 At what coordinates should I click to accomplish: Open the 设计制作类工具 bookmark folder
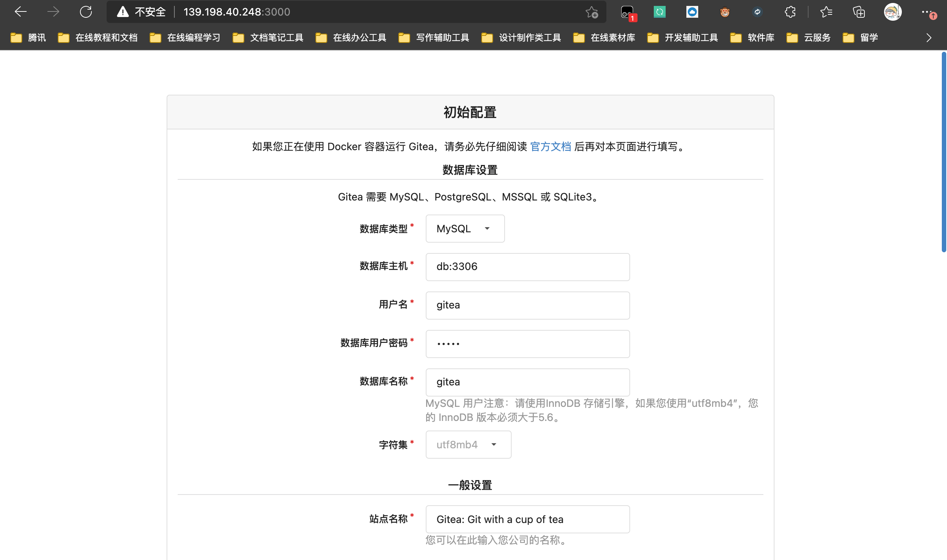point(522,38)
